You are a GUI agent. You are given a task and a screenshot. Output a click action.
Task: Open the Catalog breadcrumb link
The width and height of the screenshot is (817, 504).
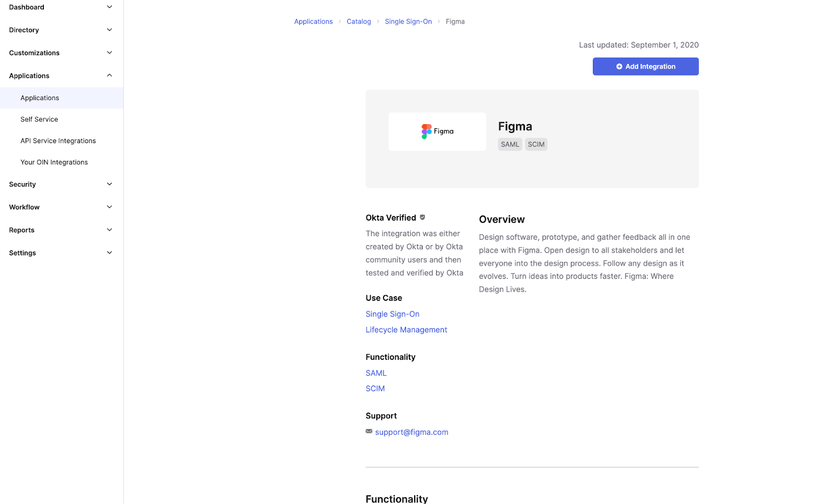(358, 21)
